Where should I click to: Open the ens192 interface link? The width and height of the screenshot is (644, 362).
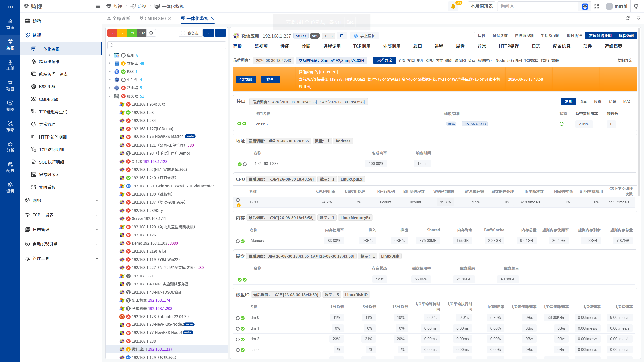pos(262,124)
